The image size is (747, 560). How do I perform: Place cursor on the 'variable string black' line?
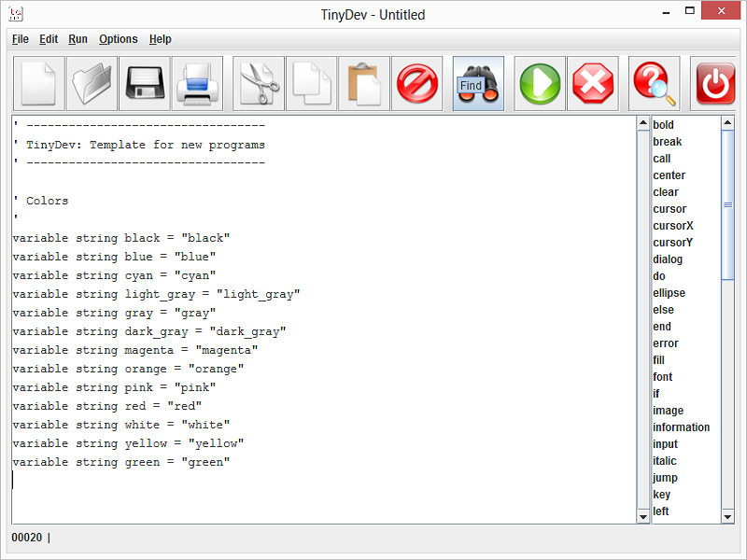[121, 238]
